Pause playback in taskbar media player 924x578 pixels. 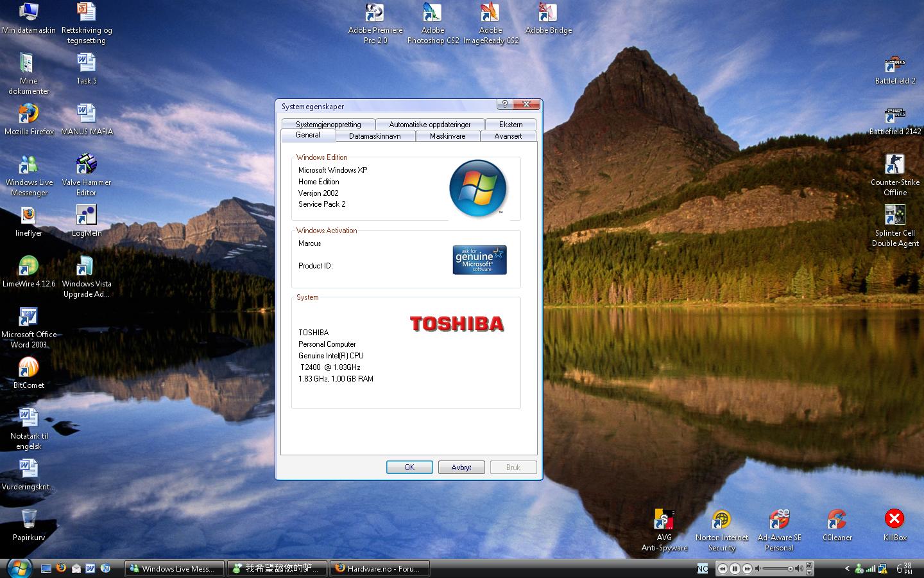pos(735,568)
